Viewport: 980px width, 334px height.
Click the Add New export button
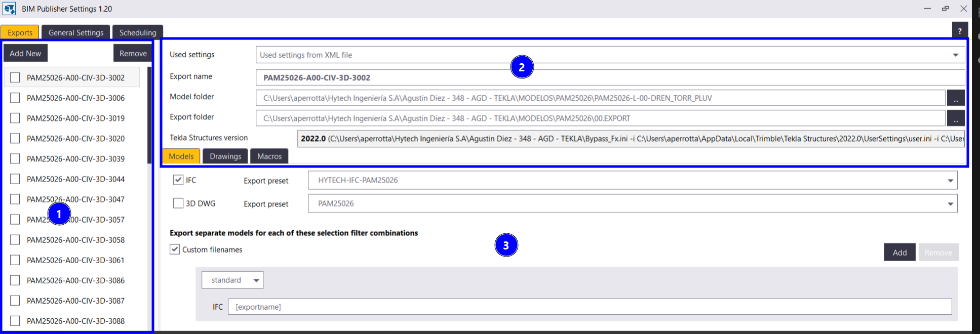25,53
